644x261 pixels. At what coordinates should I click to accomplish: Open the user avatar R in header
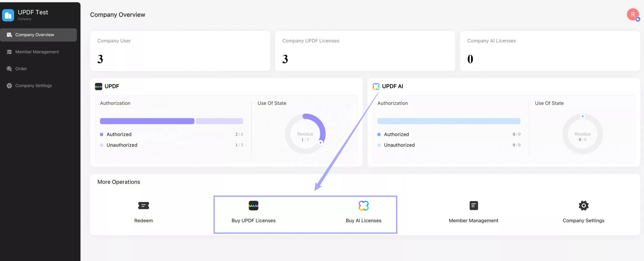coord(633,15)
